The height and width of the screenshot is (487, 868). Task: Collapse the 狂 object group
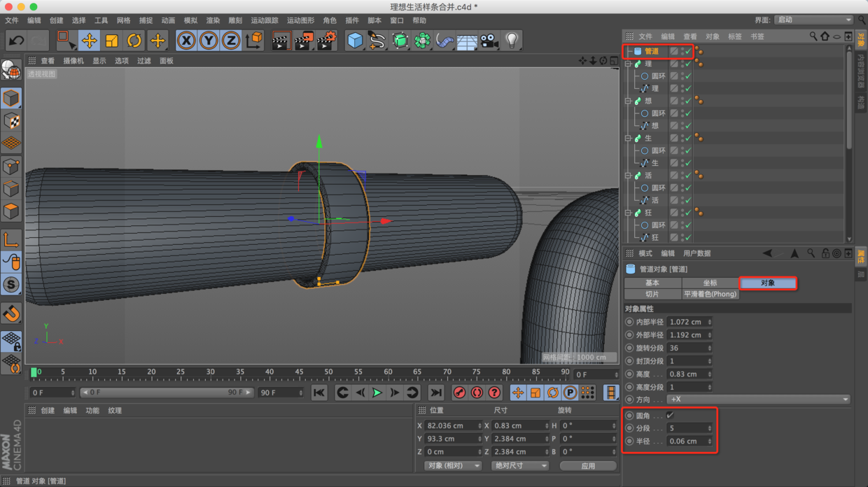[x=628, y=213]
